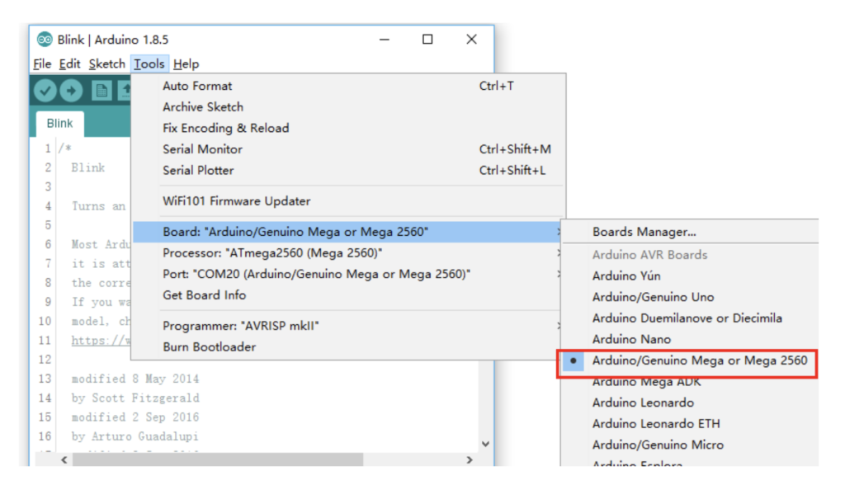Click the Arduino logo in title bar
This screenshot has width=845, height=504.
(x=45, y=40)
